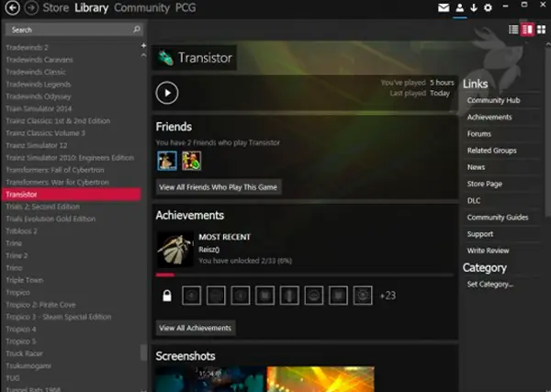Select the detail view icon
This screenshot has width=551, height=392.
tap(527, 29)
